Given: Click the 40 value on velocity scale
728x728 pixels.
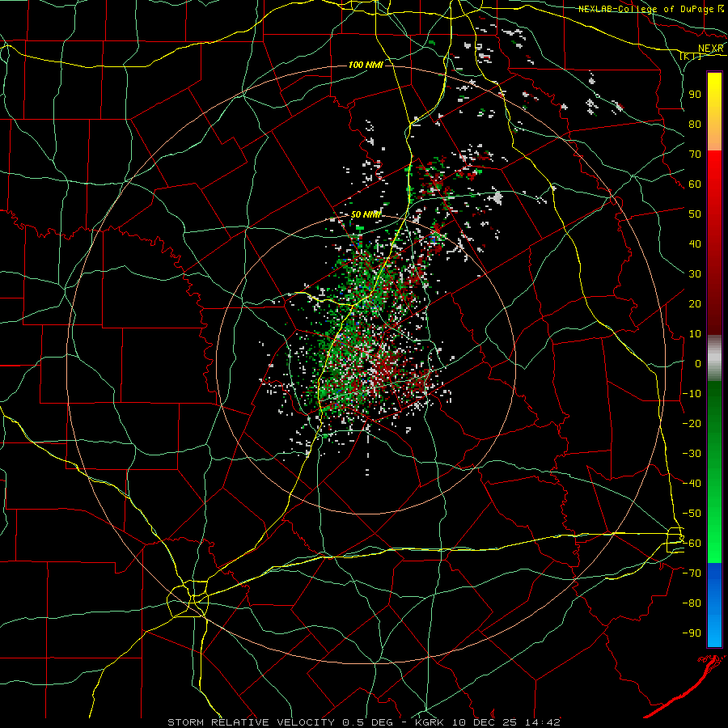Looking at the screenshot, I should tap(695, 243).
